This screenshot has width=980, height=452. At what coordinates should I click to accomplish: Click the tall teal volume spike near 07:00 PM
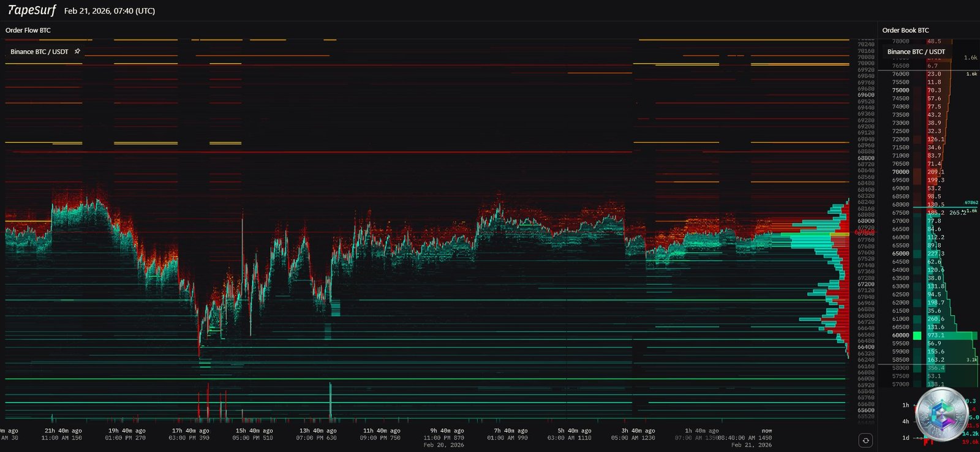coord(330,402)
